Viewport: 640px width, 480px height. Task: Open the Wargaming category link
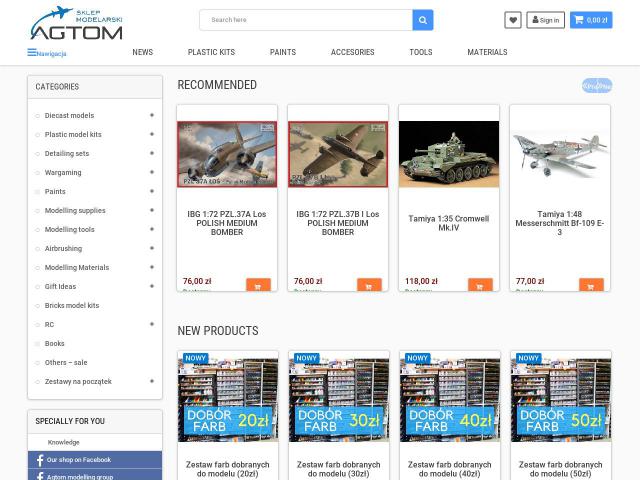pos(63,173)
